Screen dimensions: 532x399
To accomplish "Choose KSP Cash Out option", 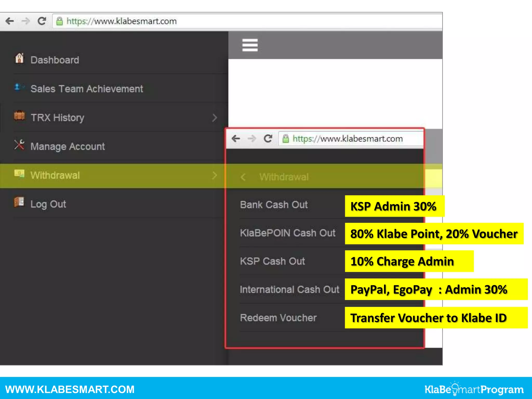I will point(272,261).
